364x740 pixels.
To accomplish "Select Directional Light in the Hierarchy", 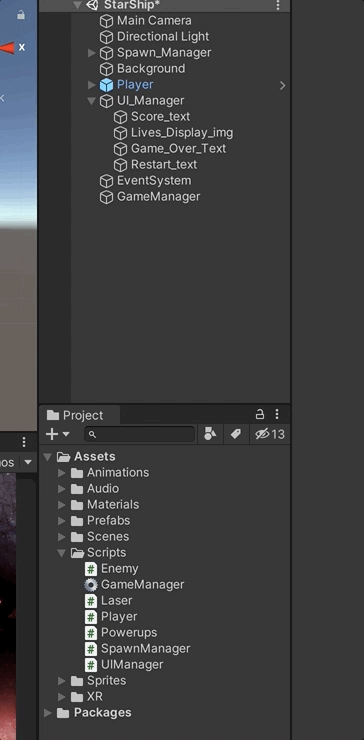I will (163, 37).
